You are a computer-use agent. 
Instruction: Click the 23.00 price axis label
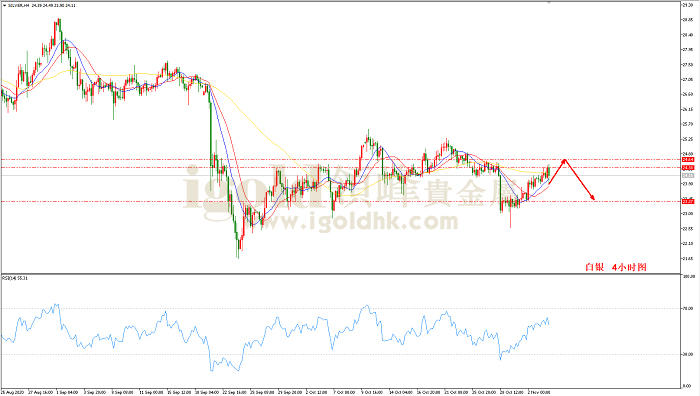[688, 213]
